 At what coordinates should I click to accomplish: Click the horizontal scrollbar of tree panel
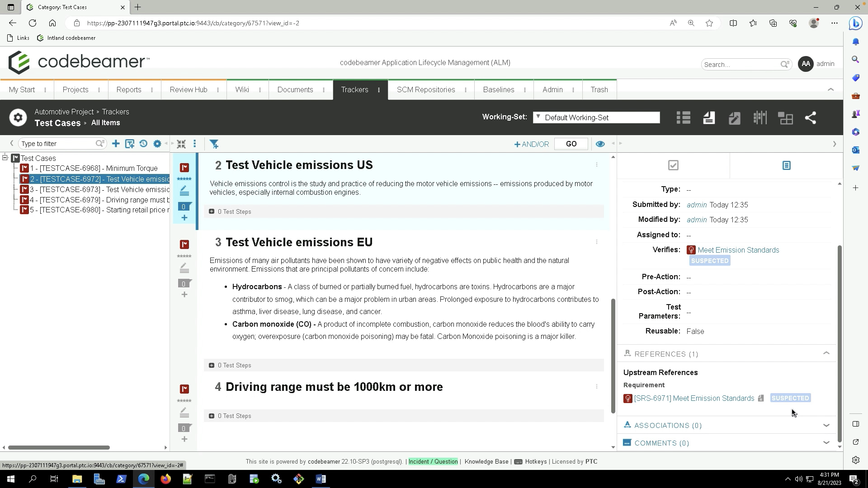pos(59,447)
